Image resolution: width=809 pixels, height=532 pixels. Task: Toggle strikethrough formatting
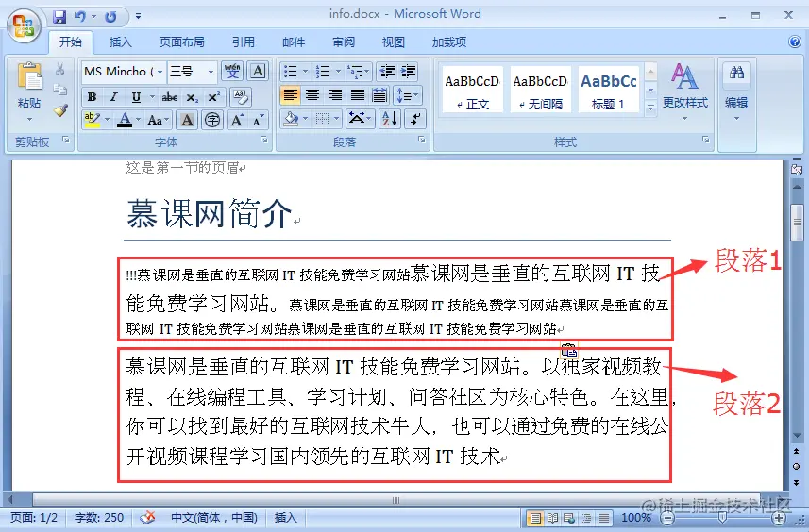tap(170, 96)
